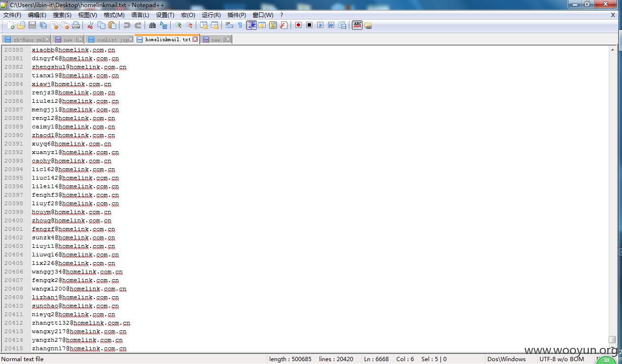The height and width of the screenshot is (364, 622).
Task: Click the Copy toolbar icon
Action: (101, 25)
